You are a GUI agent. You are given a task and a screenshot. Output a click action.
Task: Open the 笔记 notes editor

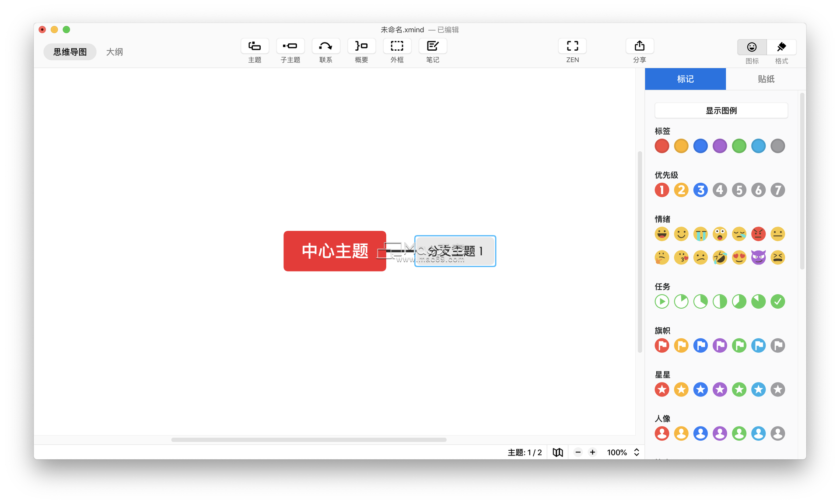point(432,46)
